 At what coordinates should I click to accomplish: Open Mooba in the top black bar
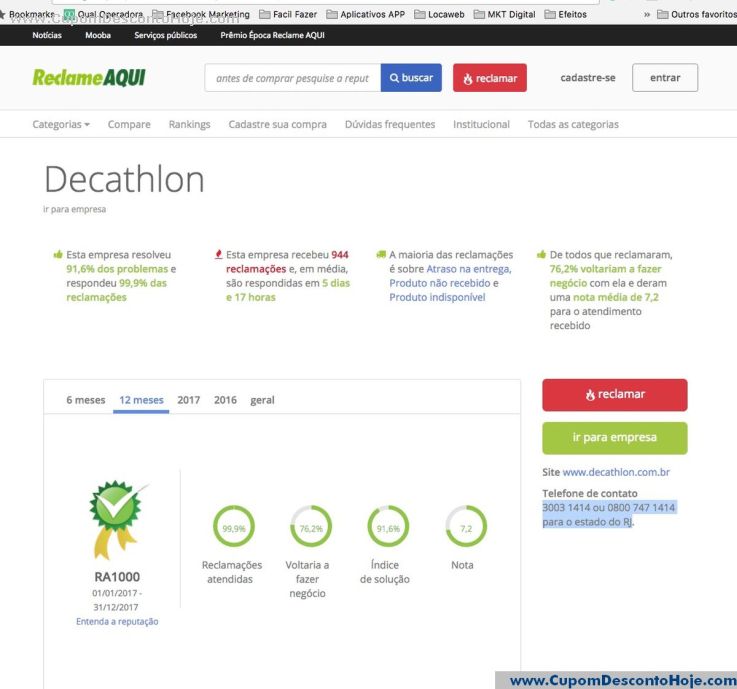pyautogui.click(x=98, y=35)
